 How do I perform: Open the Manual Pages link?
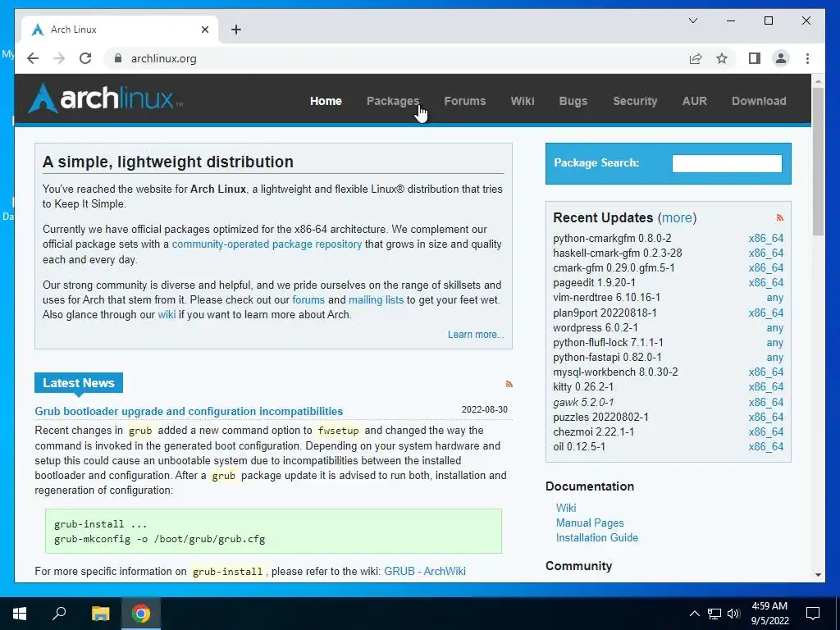click(x=590, y=523)
